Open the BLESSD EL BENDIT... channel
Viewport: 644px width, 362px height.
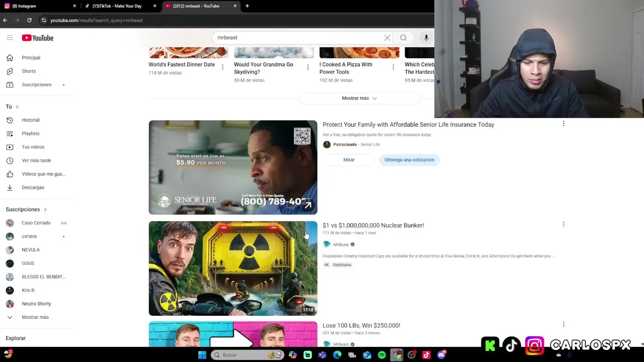pyautogui.click(x=43, y=277)
